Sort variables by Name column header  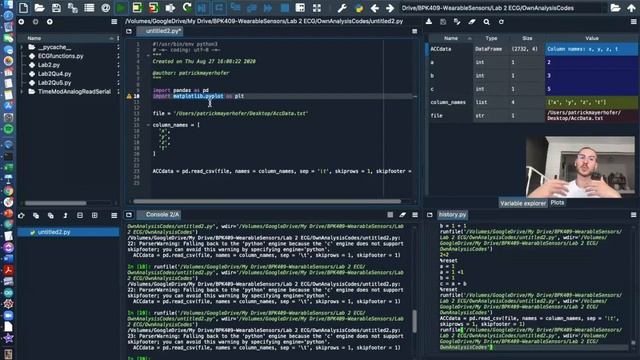[451, 38]
